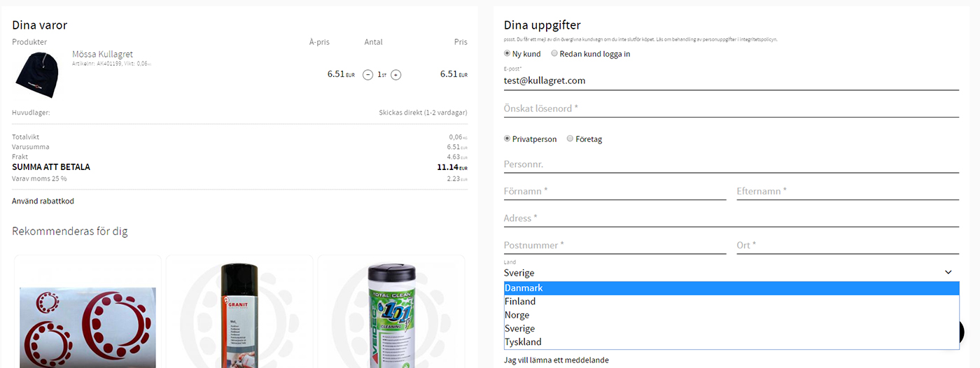Collapse the Land dropdown via chevron arrow
Screen dimensions: 980x368
pos(948,272)
